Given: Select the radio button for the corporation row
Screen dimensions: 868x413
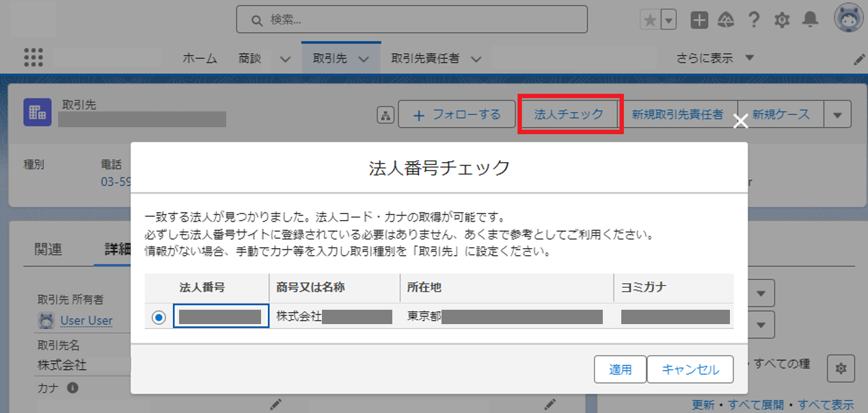Looking at the screenshot, I should [x=159, y=317].
